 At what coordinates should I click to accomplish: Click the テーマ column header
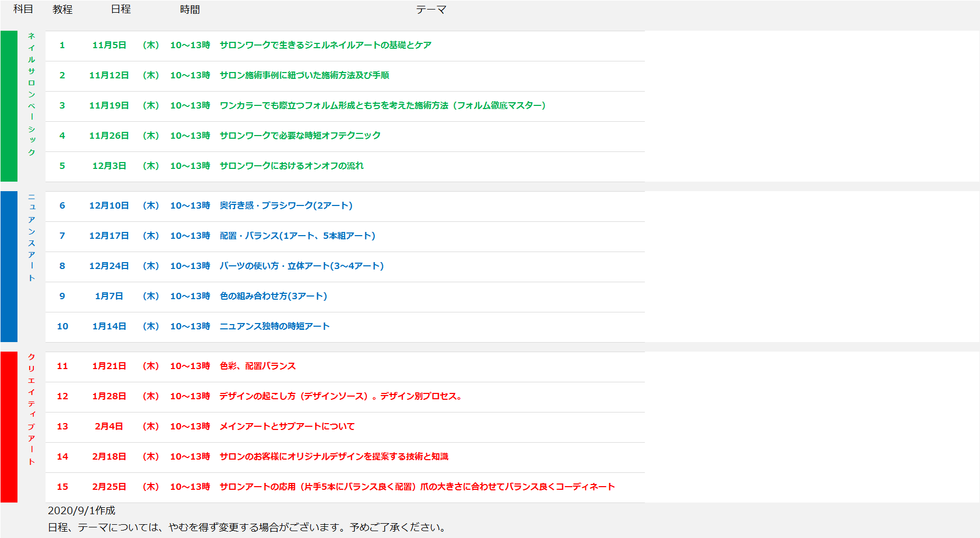click(x=431, y=9)
